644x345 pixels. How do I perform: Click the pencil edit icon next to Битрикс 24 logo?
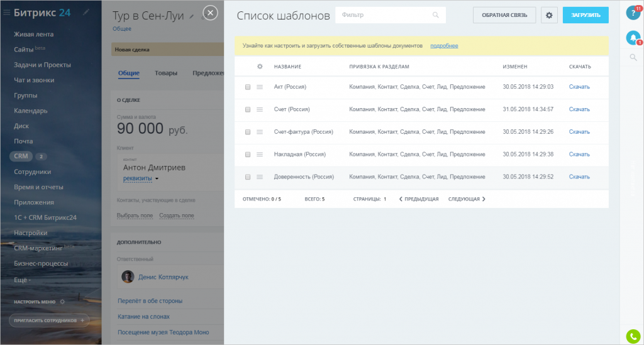(86, 13)
